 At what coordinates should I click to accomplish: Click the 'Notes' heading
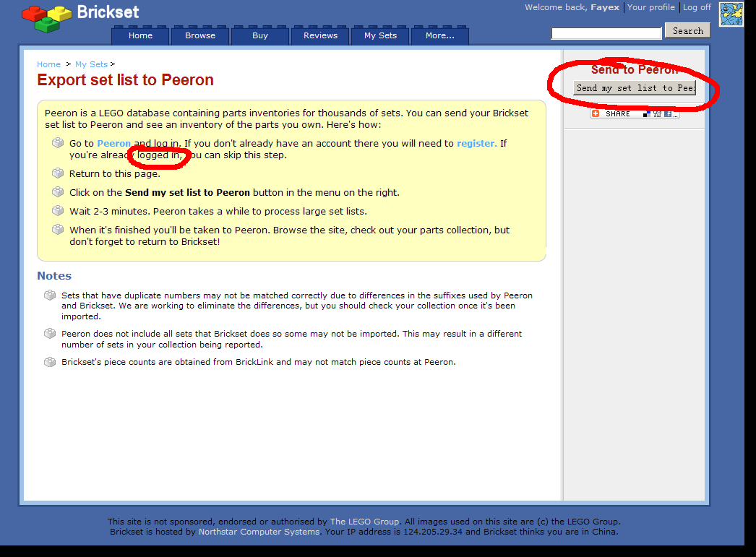54,275
